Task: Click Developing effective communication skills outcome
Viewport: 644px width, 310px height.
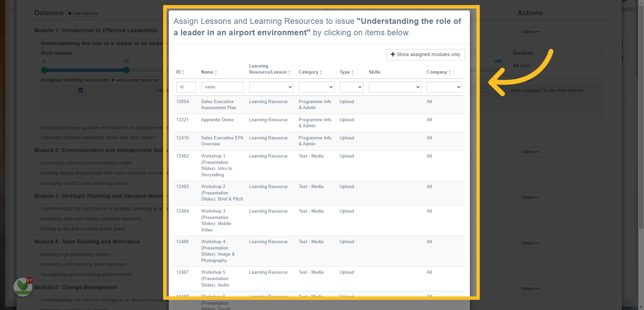Action: [86, 163]
